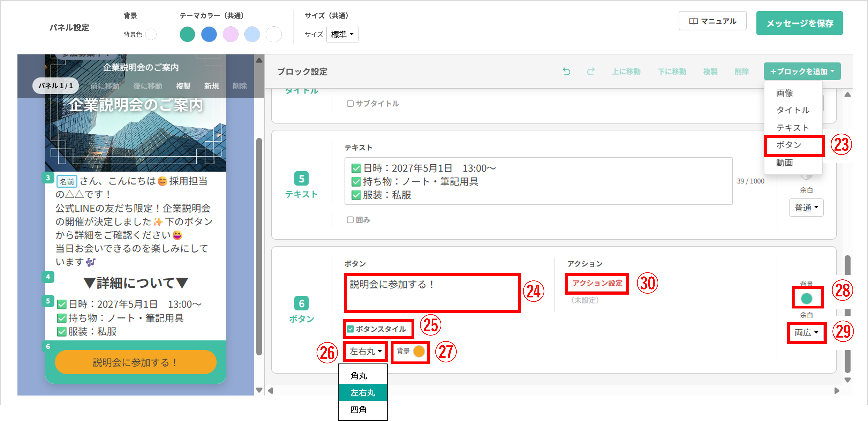Screen dimensions: 868x421
Task: Click the redo arrow icon
Action: click(x=591, y=71)
